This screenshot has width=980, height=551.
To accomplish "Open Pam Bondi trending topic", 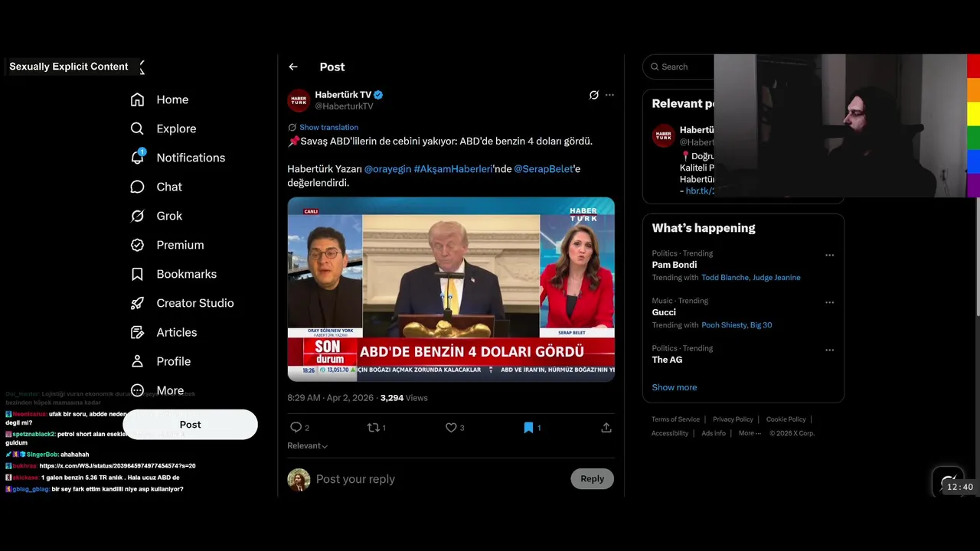I will click(674, 265).
